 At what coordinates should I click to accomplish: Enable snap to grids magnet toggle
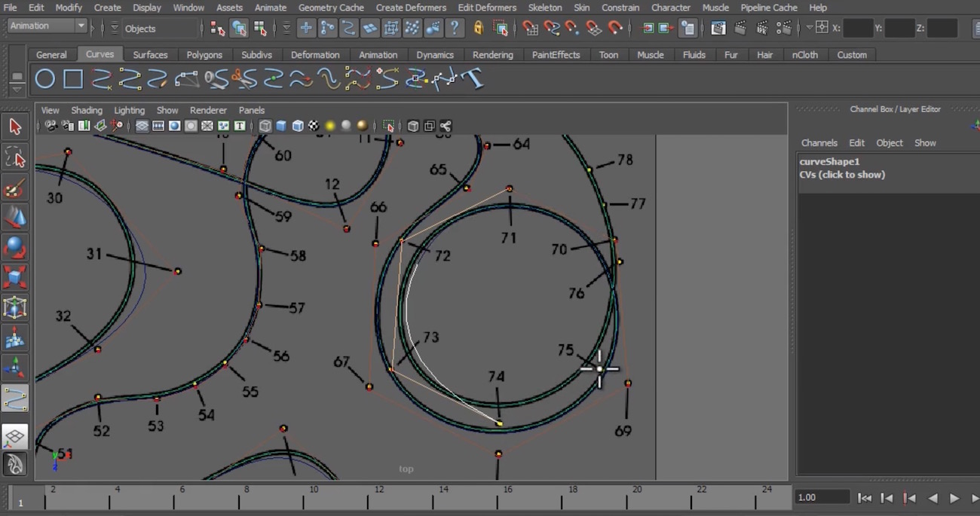tap(530, 28)
